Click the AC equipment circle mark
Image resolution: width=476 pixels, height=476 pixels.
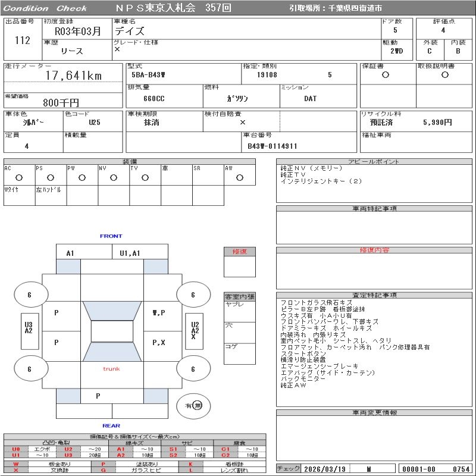pyautogui.click(x=19, y=177)
